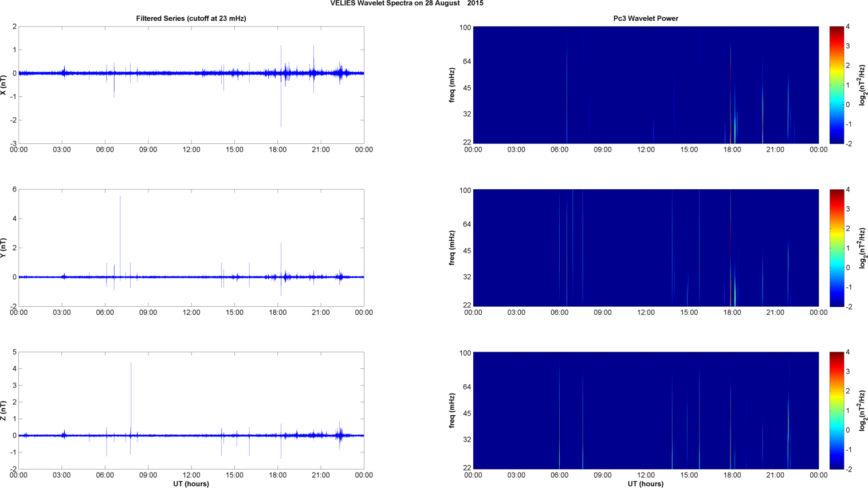Click freq (mHz) label of bottom wavelet plot
868x488 pixels.
pos(452,411)
